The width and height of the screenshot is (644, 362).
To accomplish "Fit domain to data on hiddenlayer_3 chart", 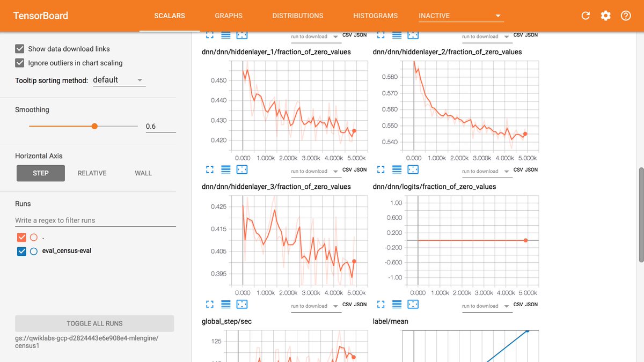I will tap(242, 304).
